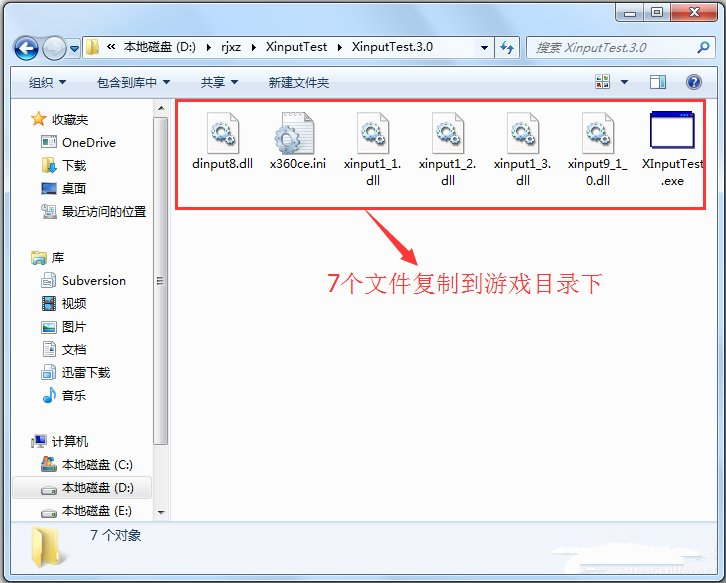The width and height of the screenshot is (726, 583).
Task: Select the dinput8.dll file icon
Action: pyautogui.click(x=223, y=133)
